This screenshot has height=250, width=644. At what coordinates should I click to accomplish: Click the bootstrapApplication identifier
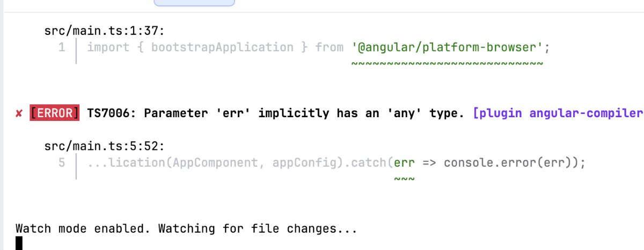point(222,47)
